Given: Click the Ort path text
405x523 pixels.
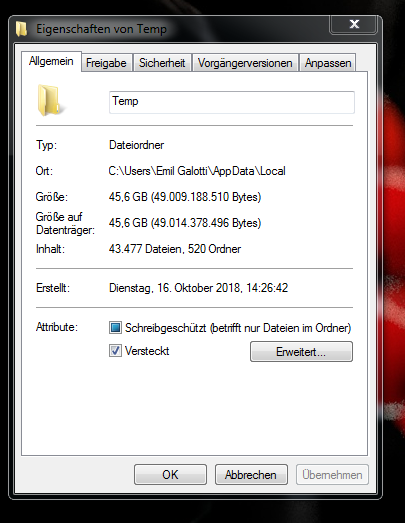Looking at the screenshot, I should 197,171.
